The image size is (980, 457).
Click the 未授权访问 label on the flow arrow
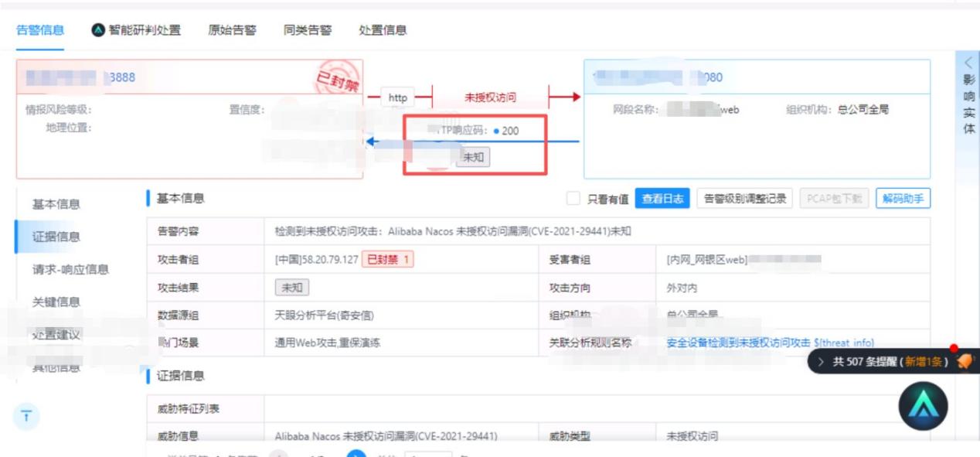pyautogui.click(x=489, y=98)
